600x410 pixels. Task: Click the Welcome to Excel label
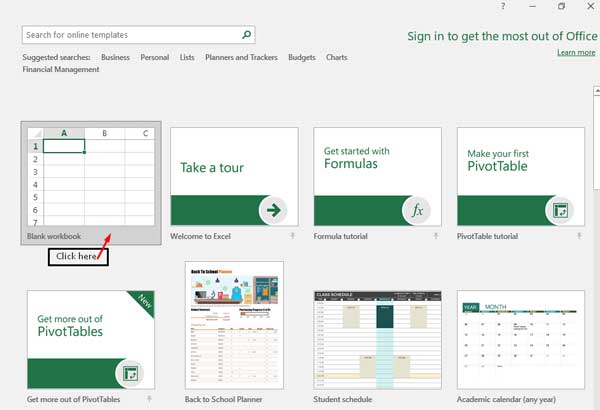(200, 236)
